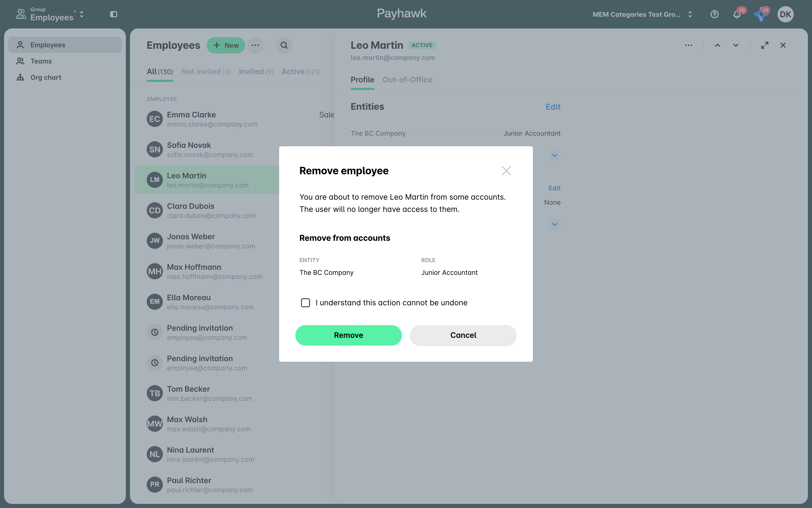Open the blue sparkle assistant icon

click(x=761, y=14)
